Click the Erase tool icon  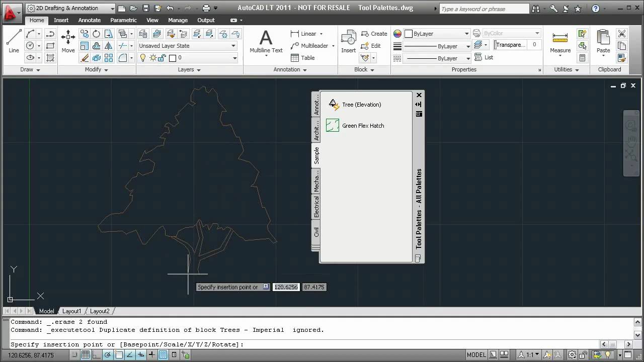tap(85, 58)
